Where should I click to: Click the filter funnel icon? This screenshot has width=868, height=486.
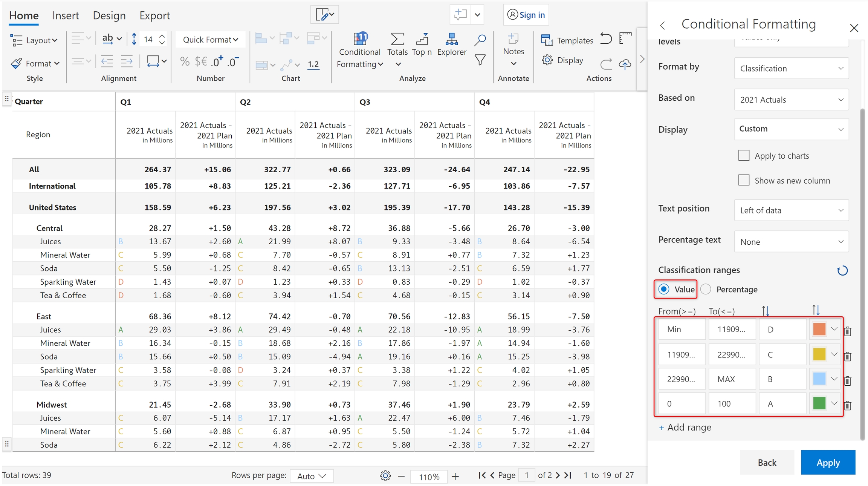(x=480, y=60)
